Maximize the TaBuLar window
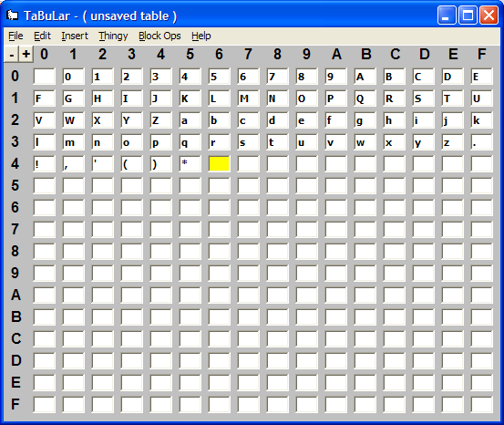504x425 pixels. (468, 16)
